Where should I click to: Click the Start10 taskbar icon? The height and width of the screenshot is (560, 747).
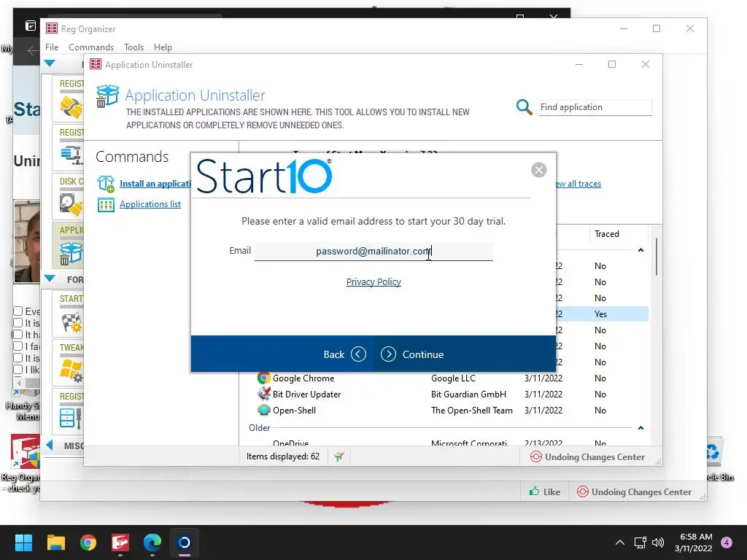coord(185,542)
